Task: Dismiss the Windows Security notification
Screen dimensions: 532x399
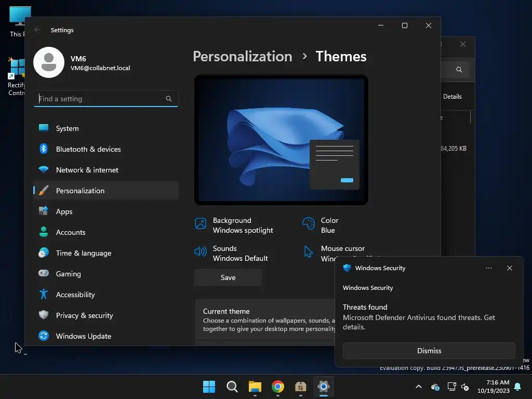Action: pos(429,351)
